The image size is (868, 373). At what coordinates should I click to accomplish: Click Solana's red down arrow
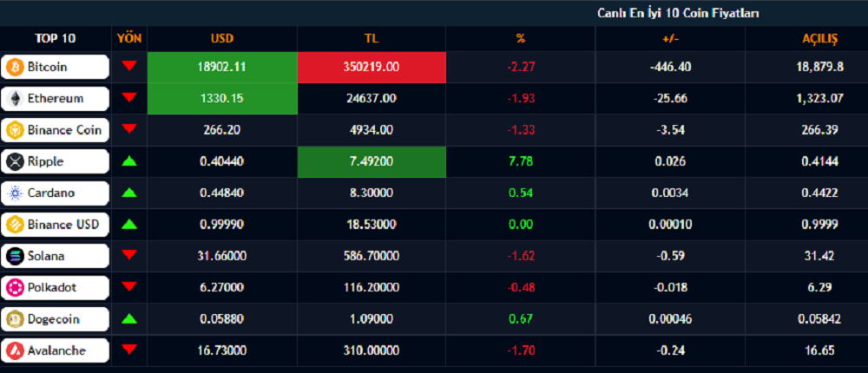coord(129,254)
